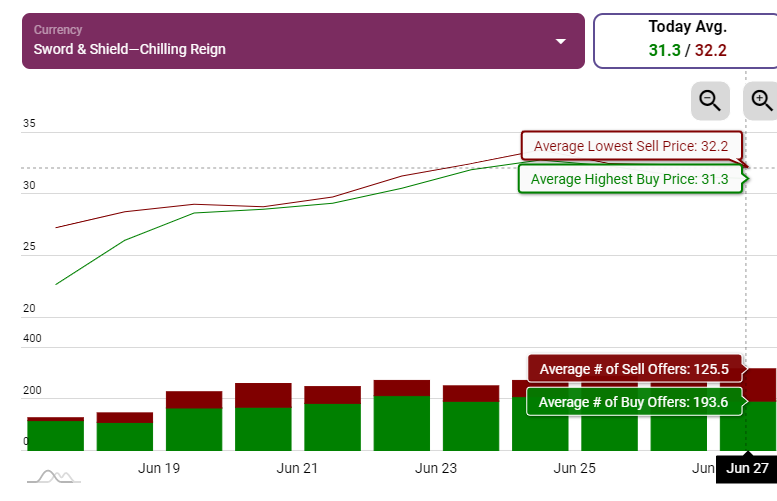
Task: Click the Average Lowest Sell Price tooltip
Action: pyautogui.click(x=631, y=146)
